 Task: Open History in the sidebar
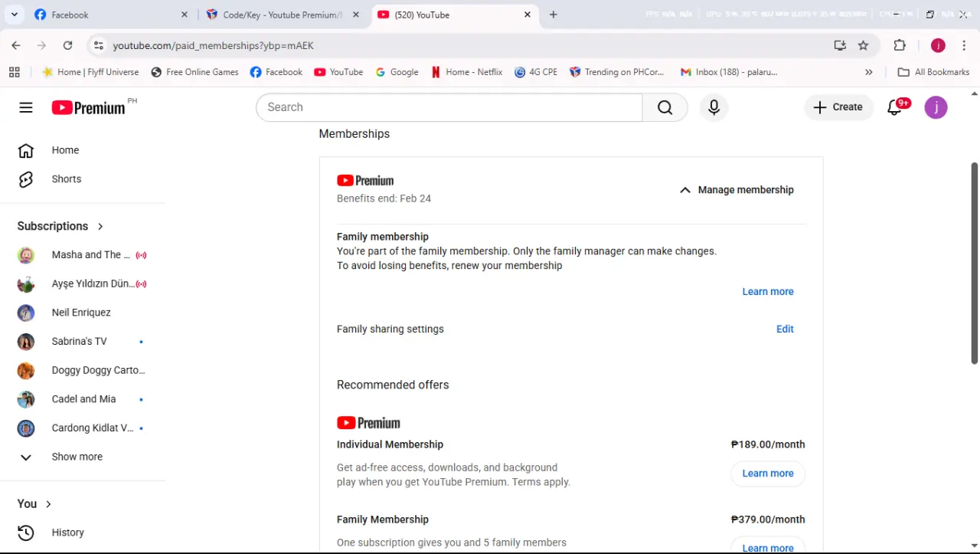pyautogui.click(x=67, y=533)
